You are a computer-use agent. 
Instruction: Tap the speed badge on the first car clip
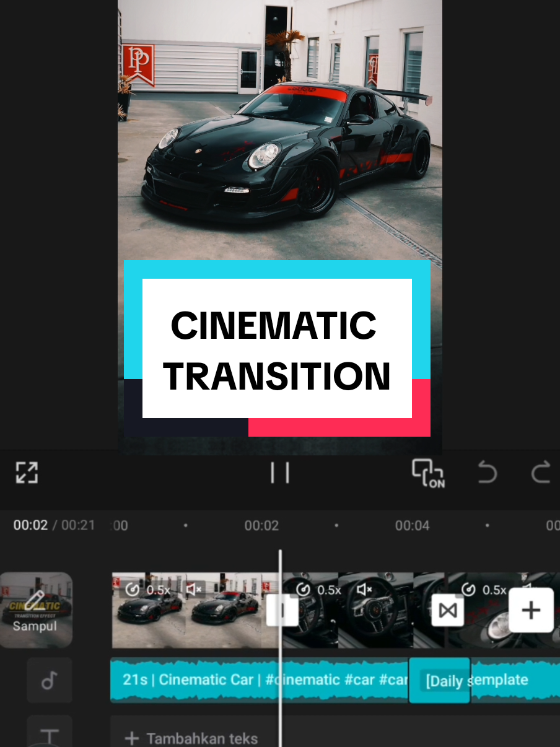click(x=147, y=590)
